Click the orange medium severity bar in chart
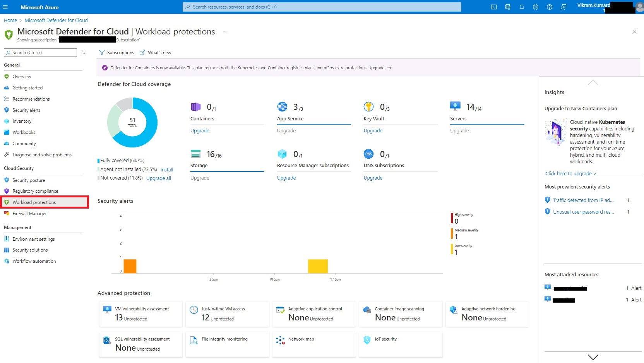The image size is (644, 363). (130, 266)
